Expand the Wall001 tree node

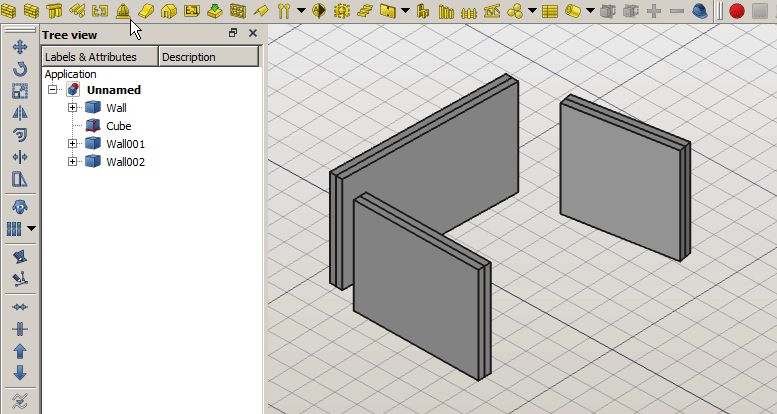(72, 144)
